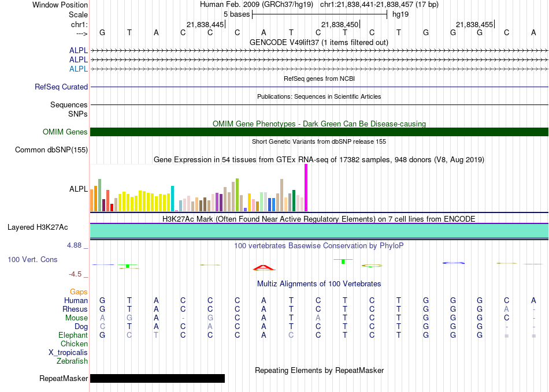Click the Gaps label in Multiz track
The height and width of the screenshot is (392, 549).
(79, 292)
